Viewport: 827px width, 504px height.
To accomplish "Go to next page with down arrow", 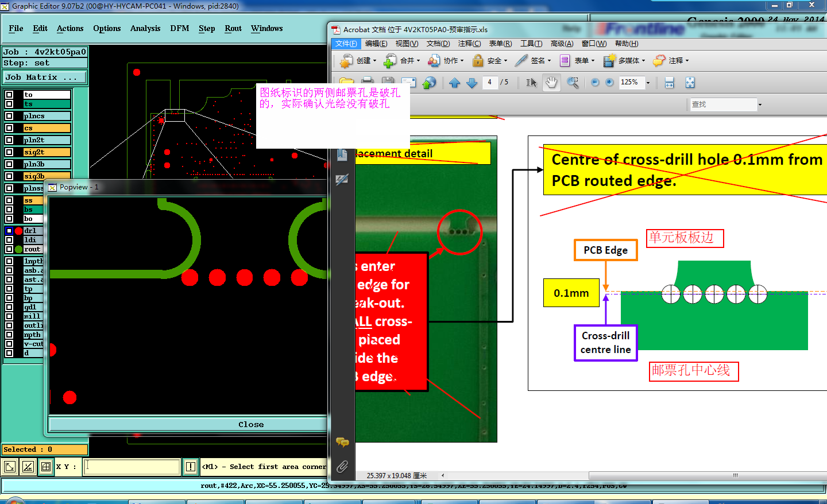I will point(472,83).
